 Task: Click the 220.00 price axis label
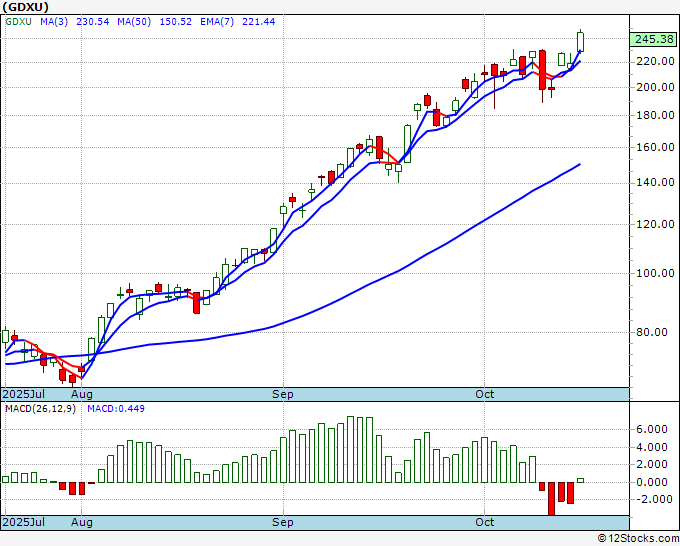[655, 62]
